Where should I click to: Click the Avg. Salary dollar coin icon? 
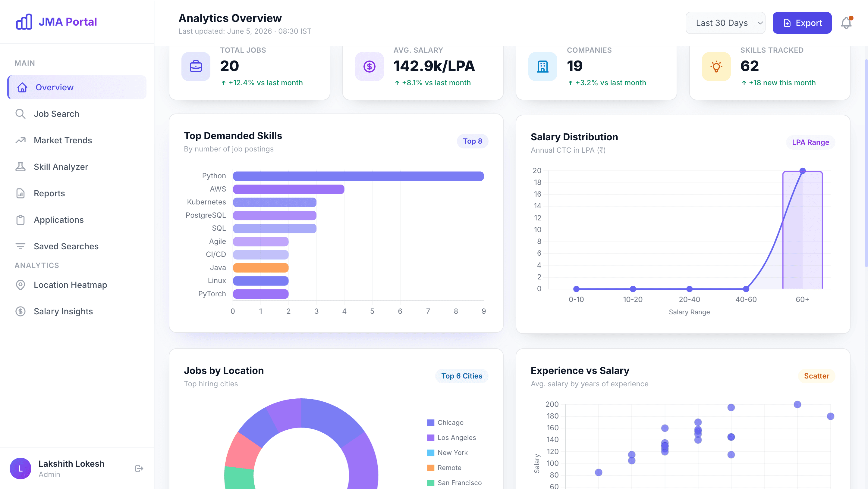tap(369, 66)
